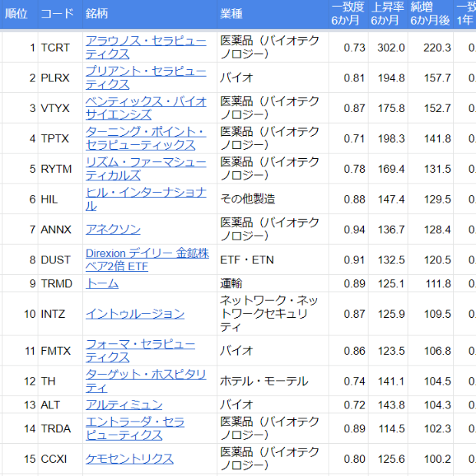Click the 0.91 match value for DUST

[x=354, y=260]
